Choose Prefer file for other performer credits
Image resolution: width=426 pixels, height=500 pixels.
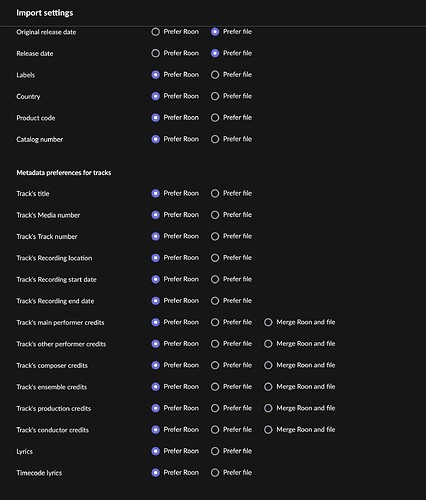[x=215, y=344]
